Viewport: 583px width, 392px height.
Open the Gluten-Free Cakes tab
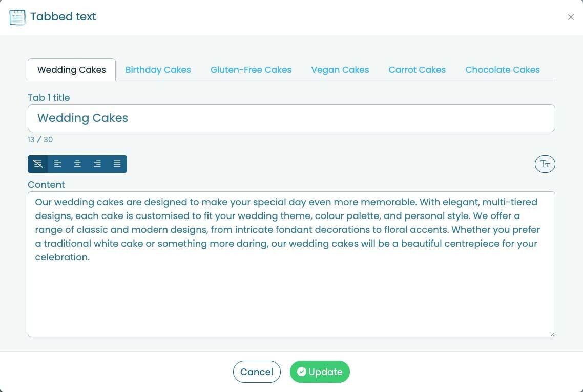point(251,69)
